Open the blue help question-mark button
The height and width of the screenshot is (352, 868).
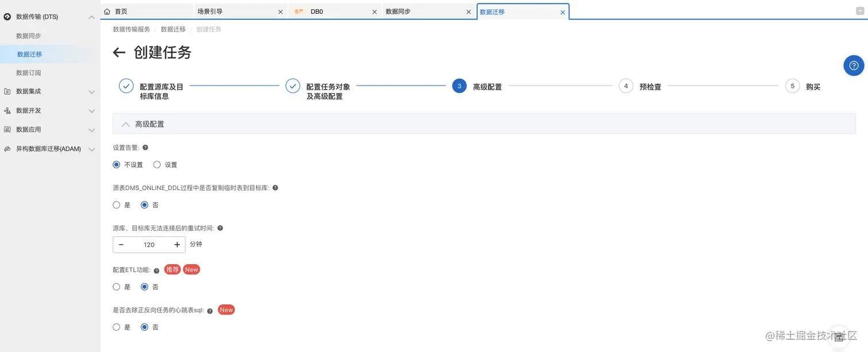click(854, 65)
